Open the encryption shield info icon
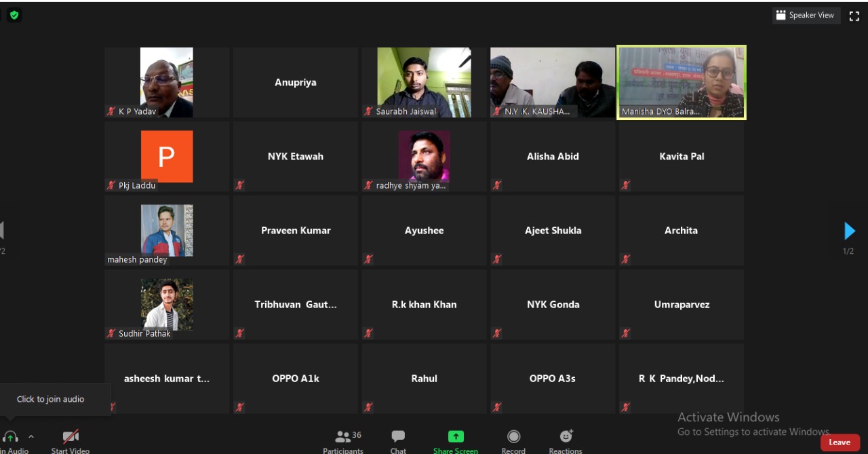Viewport: 868px width, 454px height. point(14,15)
